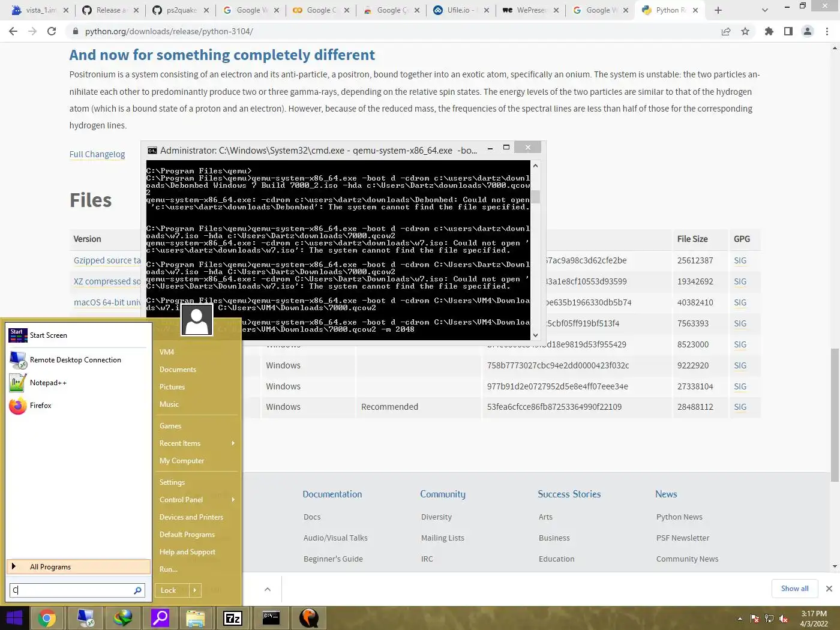Click the taskbar clock showing 3:17 PM
Viewport: 840px width, 630px height.
point(814,619)
